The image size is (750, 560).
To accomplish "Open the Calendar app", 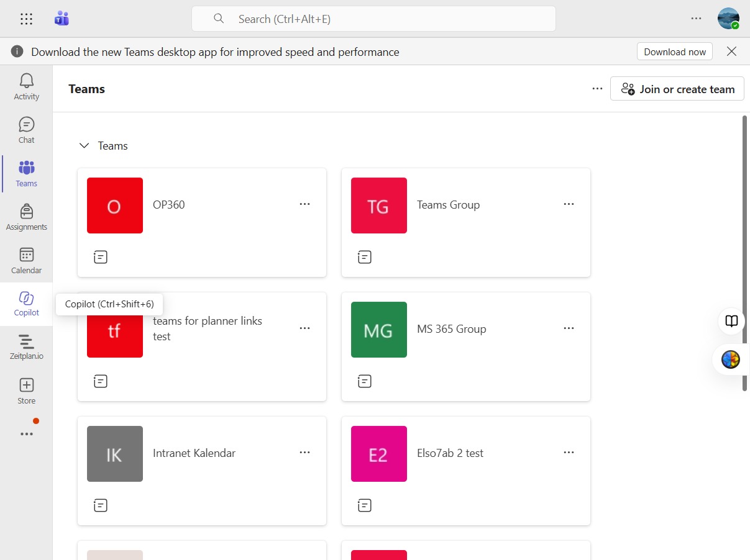I will tap(26, 261).
